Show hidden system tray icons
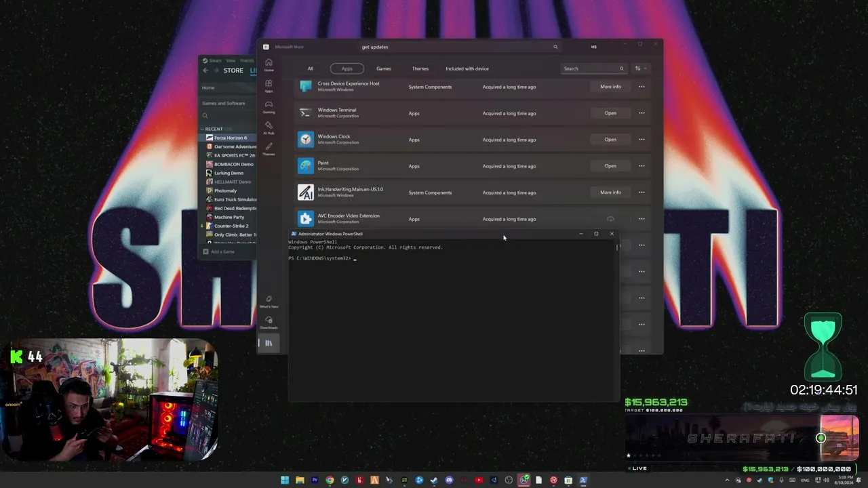The width and height of the screenshot is (868, 488). 728,481
